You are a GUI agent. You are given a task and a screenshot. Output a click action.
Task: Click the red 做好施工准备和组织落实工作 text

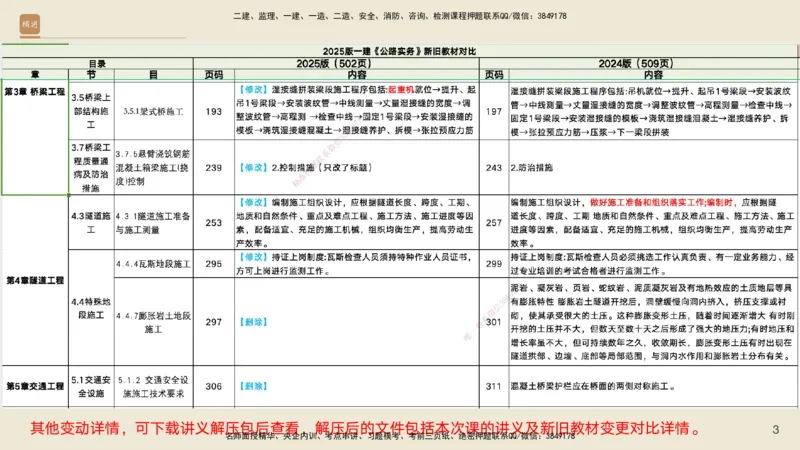point(647,203)
